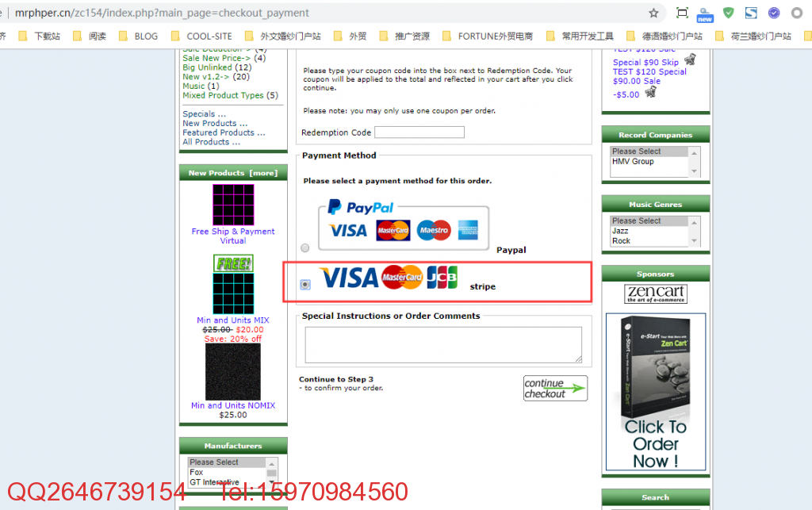The height and width of the screenshot is (510, 812).
Task: Open the green shield extension
Action: [x=729, y=13]
